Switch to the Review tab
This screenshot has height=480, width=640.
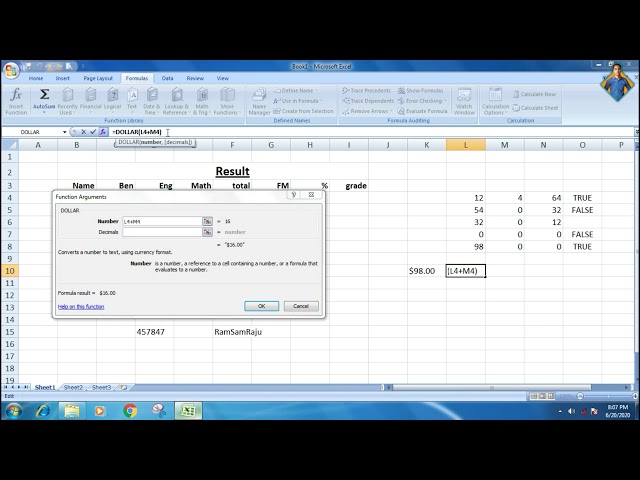(x=195, y=78)
